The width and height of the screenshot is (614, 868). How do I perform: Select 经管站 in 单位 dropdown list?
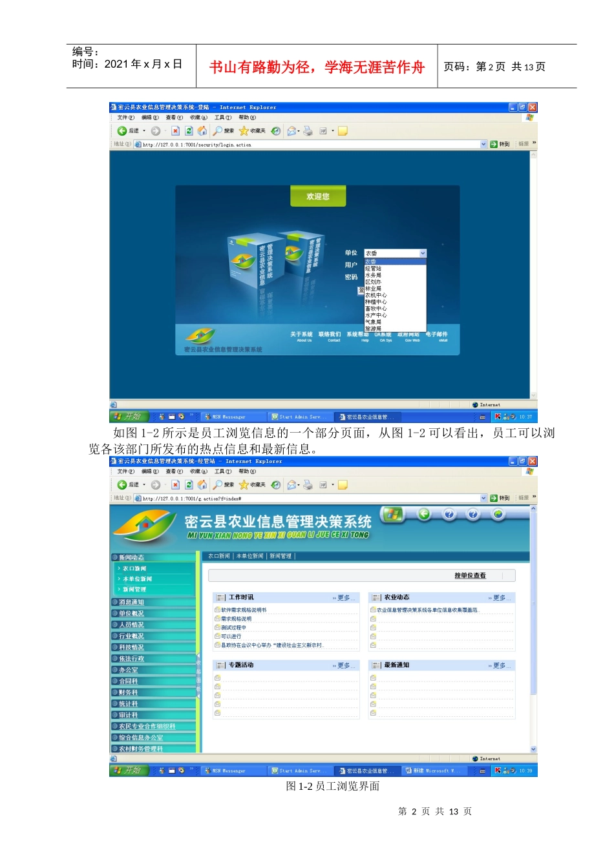click(395, 269)
